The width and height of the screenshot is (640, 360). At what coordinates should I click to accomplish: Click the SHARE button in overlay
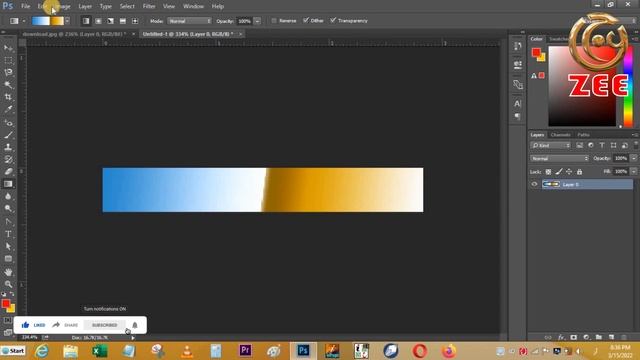[66, 325]
